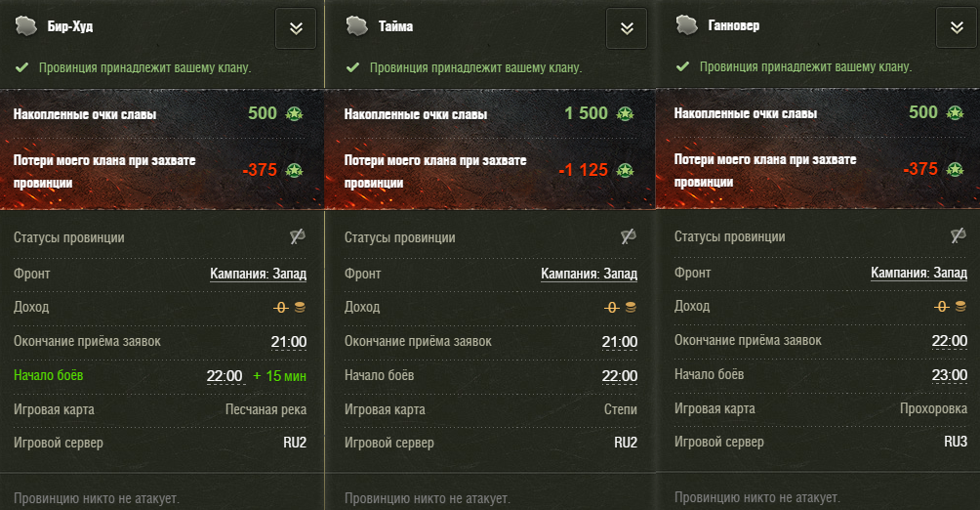The width and height of the screenshot is (980, 510).
Task: Open Кампания: Запад link in Ганновер panel
Action: coord(919,273)
